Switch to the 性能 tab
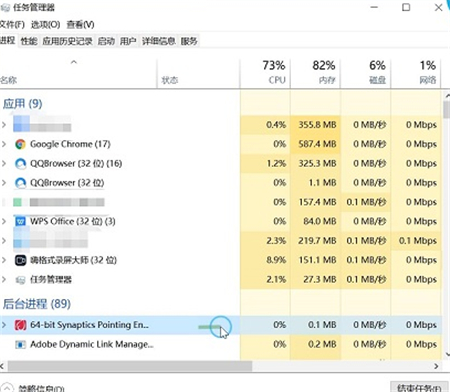The height and width of the screenshot is (392, 450). pos(29,41)
